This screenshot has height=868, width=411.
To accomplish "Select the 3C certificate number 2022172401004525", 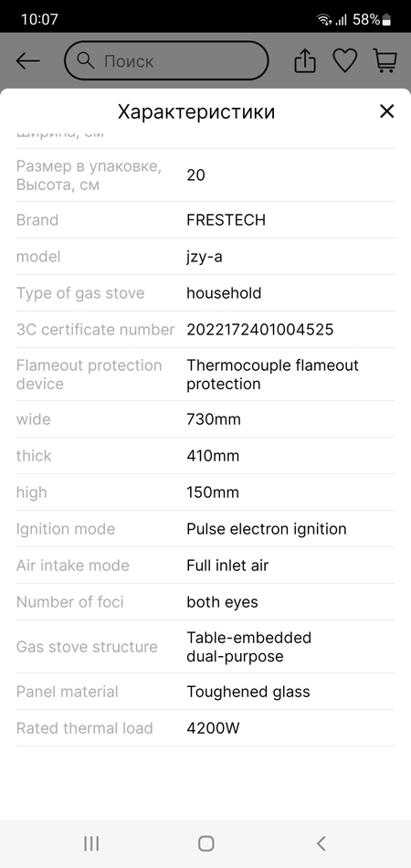I will pos(260,329).
